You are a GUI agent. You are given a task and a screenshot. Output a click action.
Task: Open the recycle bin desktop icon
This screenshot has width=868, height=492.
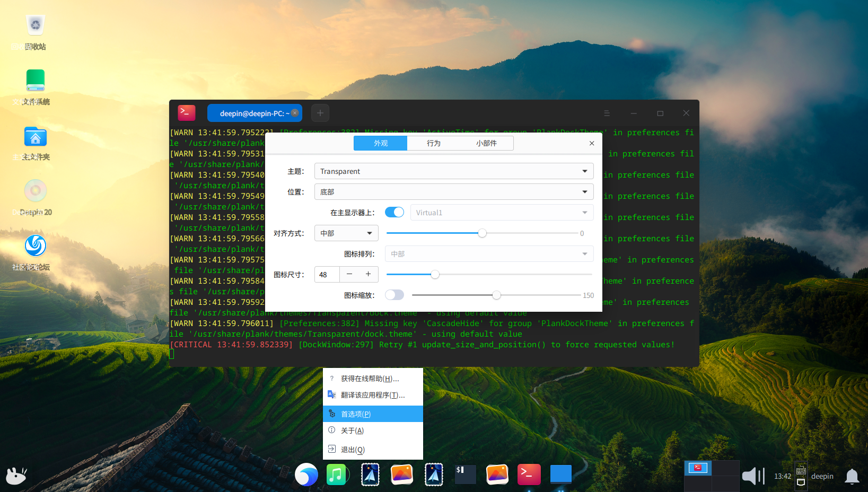pos(36,25)
